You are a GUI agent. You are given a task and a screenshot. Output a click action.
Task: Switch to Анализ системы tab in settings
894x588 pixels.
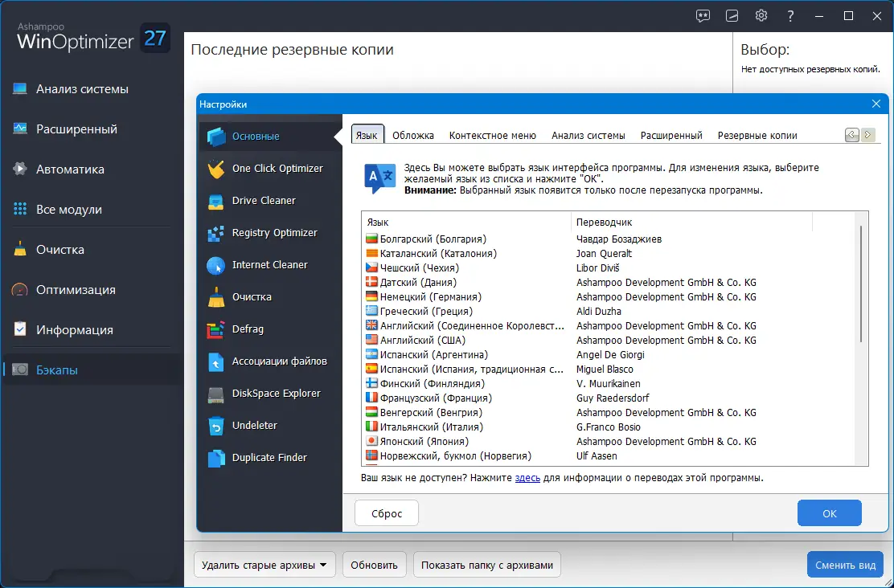point(588,135)
